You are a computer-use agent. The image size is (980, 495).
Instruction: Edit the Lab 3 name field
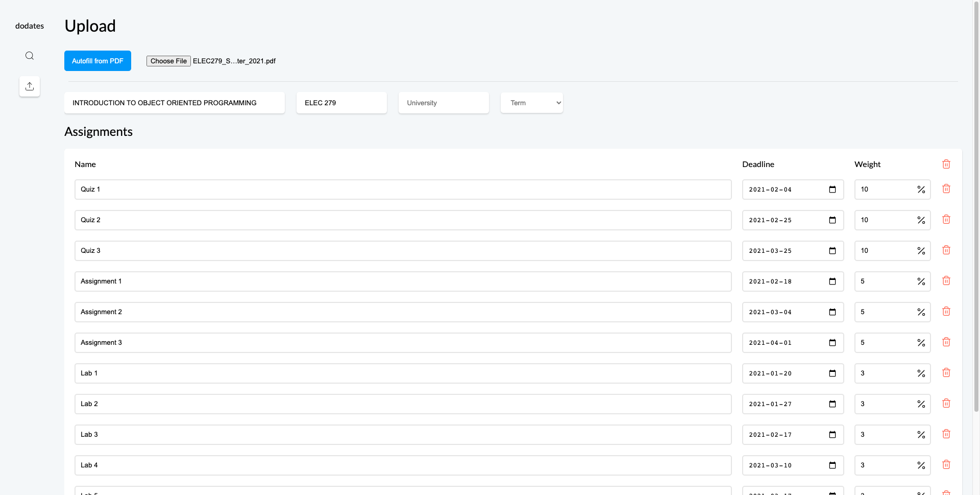pyautogui.click(x=403, y=435)
